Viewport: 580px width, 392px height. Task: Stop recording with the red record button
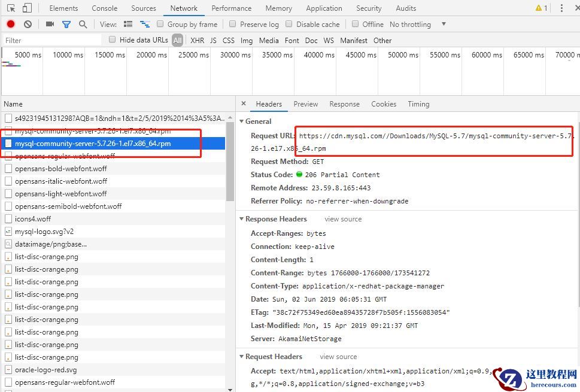11,24
